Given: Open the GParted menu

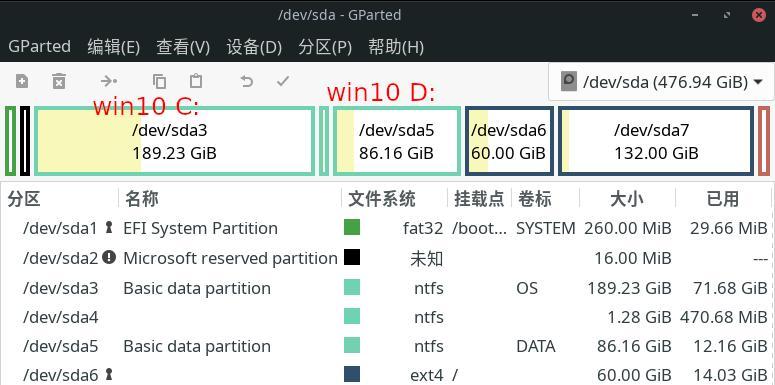Looking at the screenshot, I should [x=40, y=47].
